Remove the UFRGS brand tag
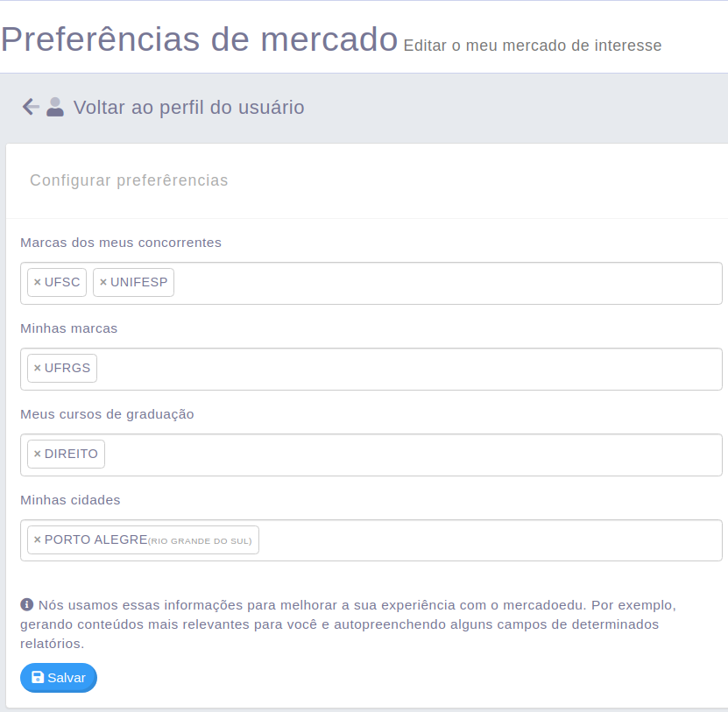The image size is (728, 712). 38,368
